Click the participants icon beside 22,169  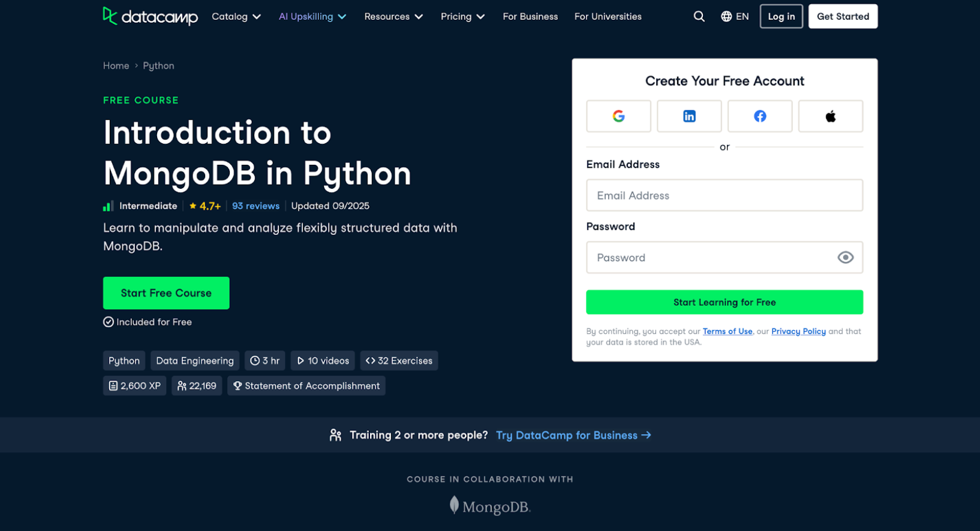(x=182, y=386)
